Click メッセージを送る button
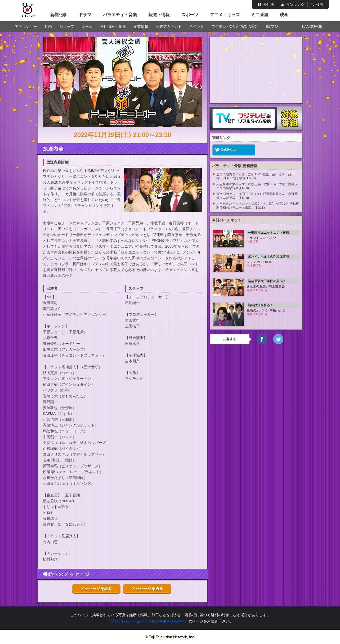 point(147,589)
